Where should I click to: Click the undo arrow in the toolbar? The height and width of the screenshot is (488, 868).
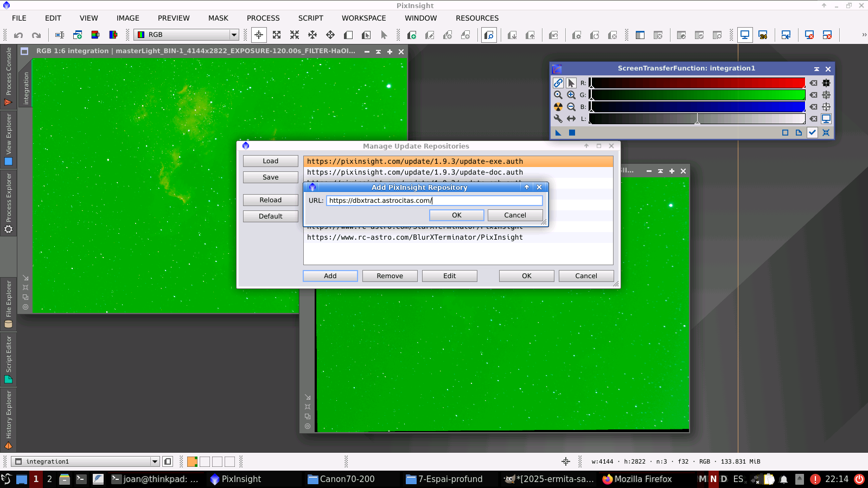pos(18,35)
